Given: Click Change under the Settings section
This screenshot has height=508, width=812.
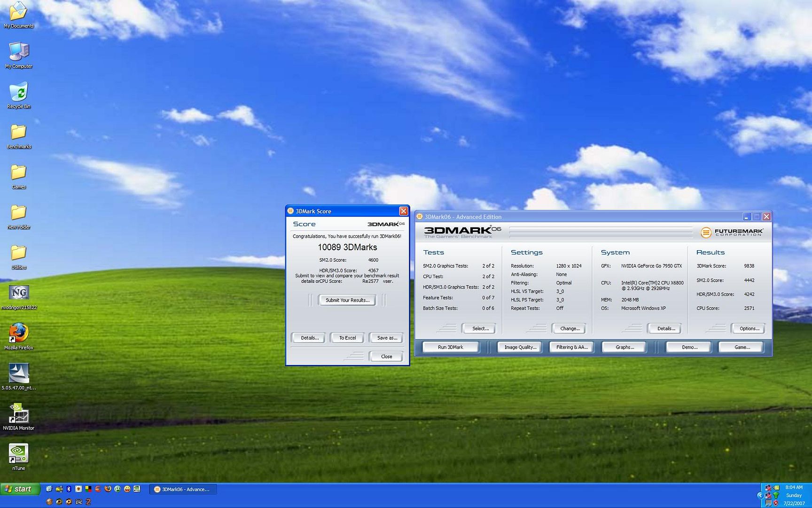Looking at the screenshot, I should (x=570, y=328).
